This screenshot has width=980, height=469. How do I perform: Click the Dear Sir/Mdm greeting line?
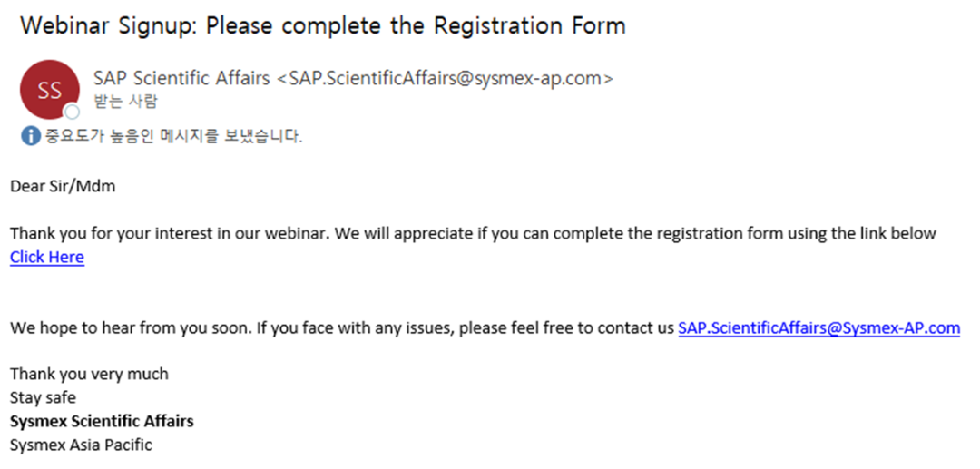(x=63, y=186)
